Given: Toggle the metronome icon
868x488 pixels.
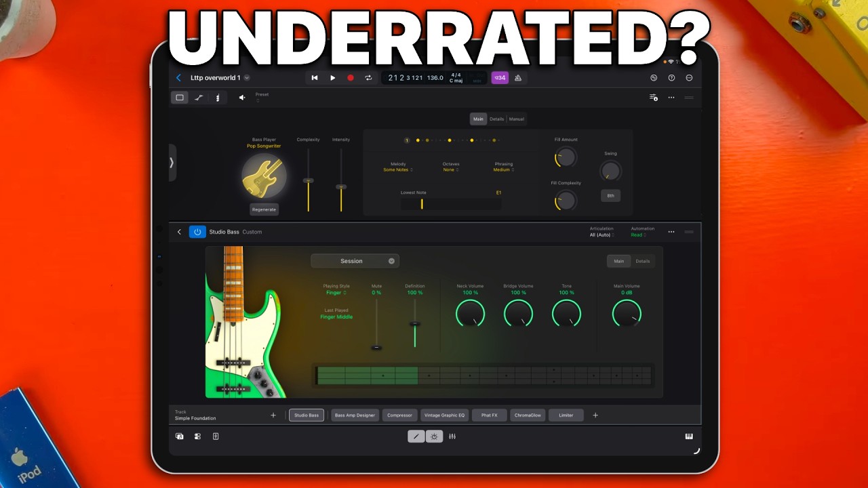Looking at the screenshot, I should tap(518, 78).
